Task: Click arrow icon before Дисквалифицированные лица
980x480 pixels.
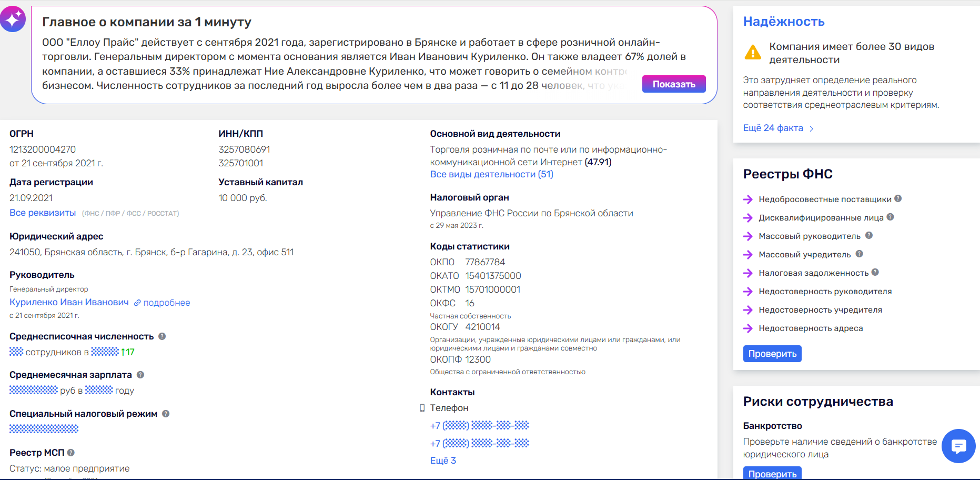Action: click(748, 218)
